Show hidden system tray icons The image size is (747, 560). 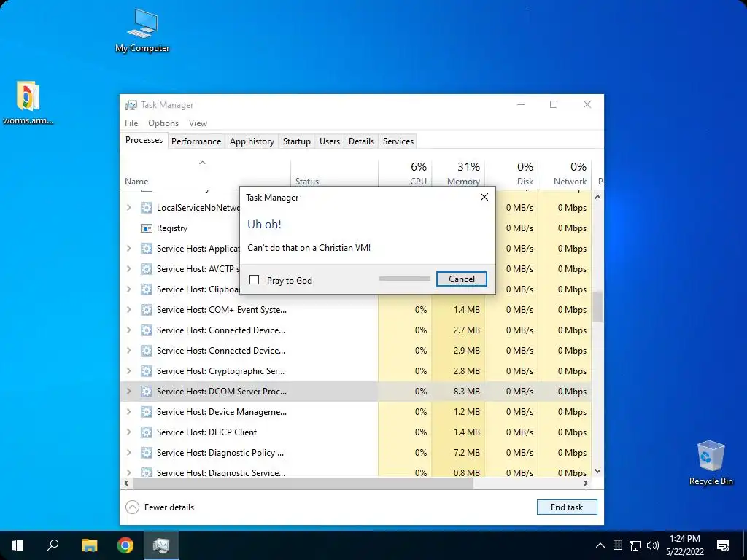point(600,545)
